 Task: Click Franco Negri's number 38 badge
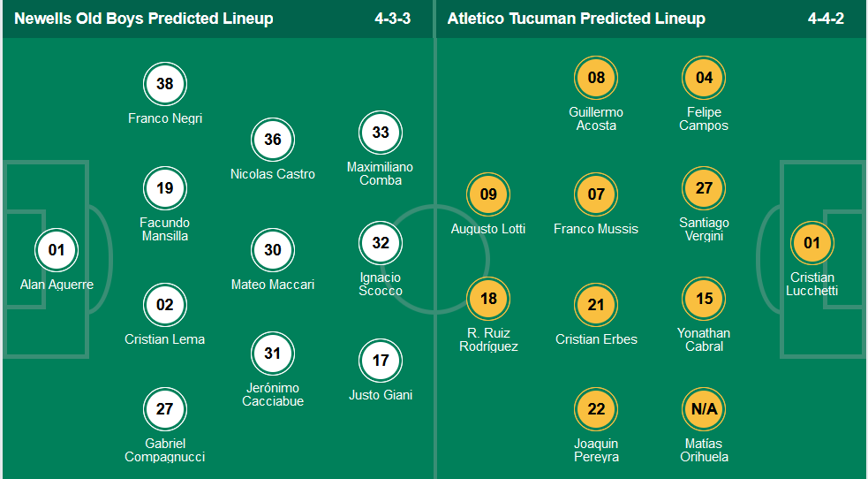coord(165,84)
